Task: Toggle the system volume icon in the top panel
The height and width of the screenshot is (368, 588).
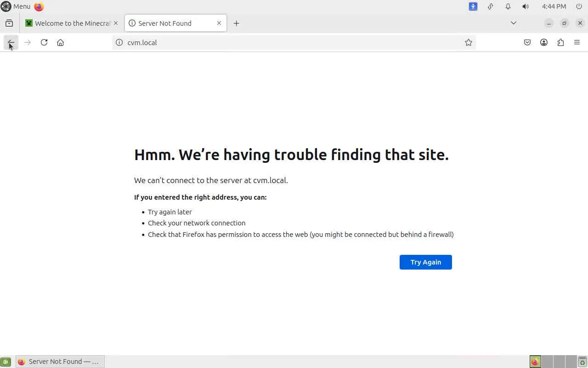Action: pyautogui.click(x=526, y=6)
